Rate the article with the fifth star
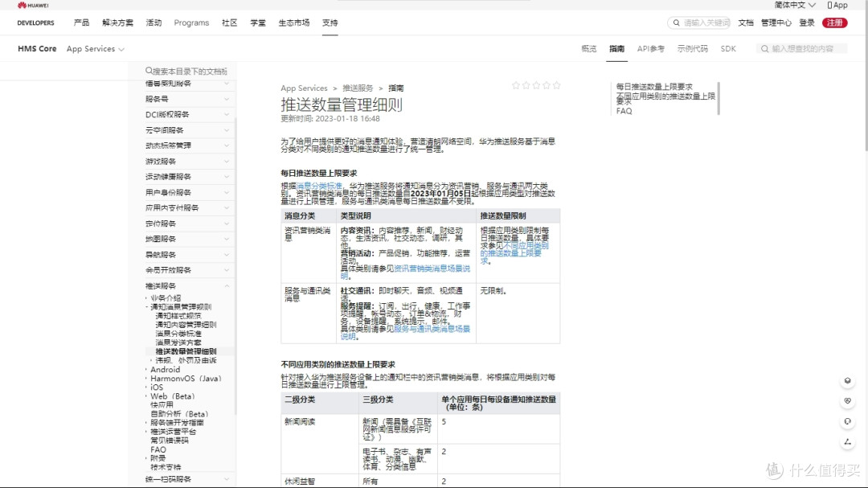The width and height of the screenshot is (868, 488). [x=557, y=85]
